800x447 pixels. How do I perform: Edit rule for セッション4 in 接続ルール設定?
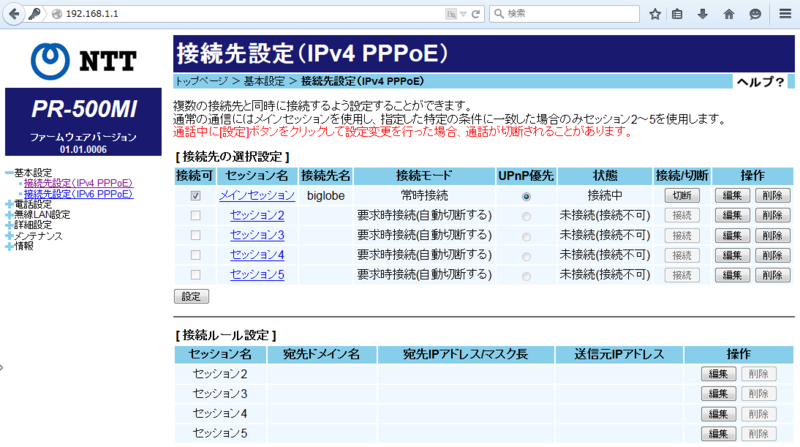coord(718,414)
